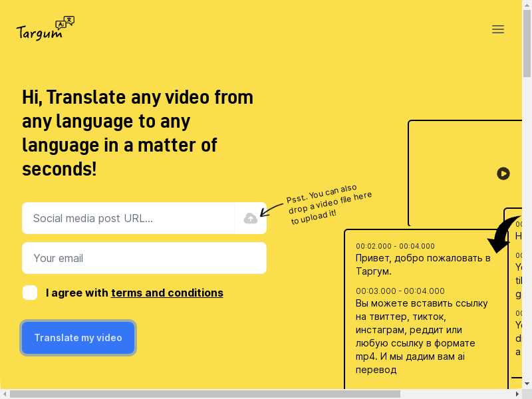Image resolution: width=532 pixels, height=399 pixels.
Task: Open the terms and conditions link
Action: pos(167,293)
